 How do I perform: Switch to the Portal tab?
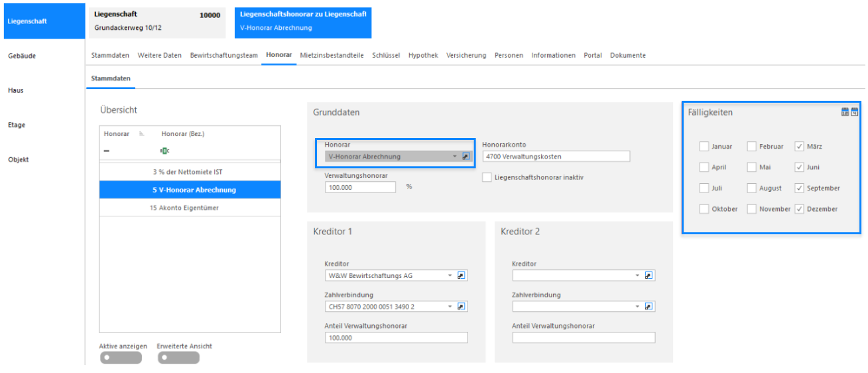593,56
